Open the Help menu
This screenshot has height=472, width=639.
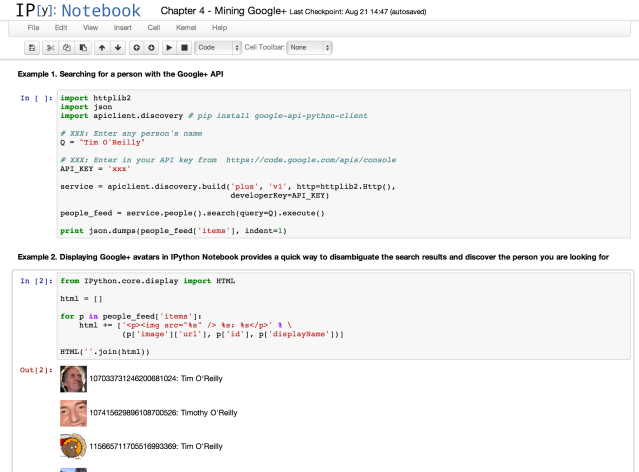pyautogui.click(x=219, y=28)
